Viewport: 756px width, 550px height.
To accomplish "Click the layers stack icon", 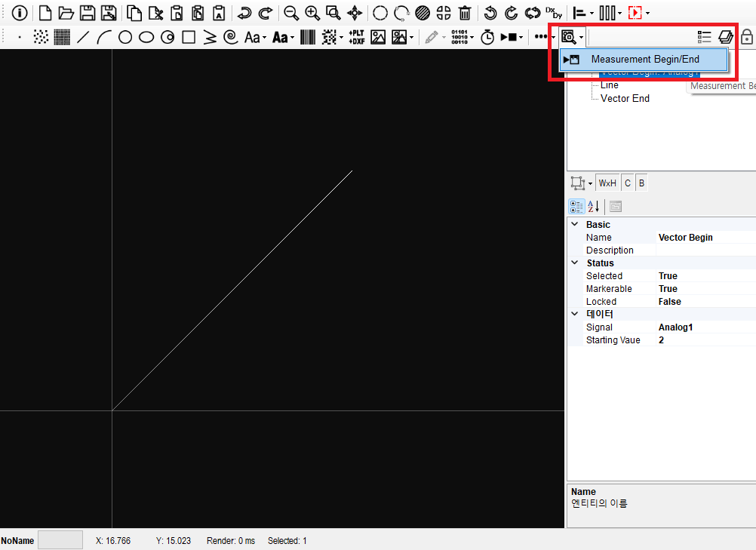I will tap(726, 37).
